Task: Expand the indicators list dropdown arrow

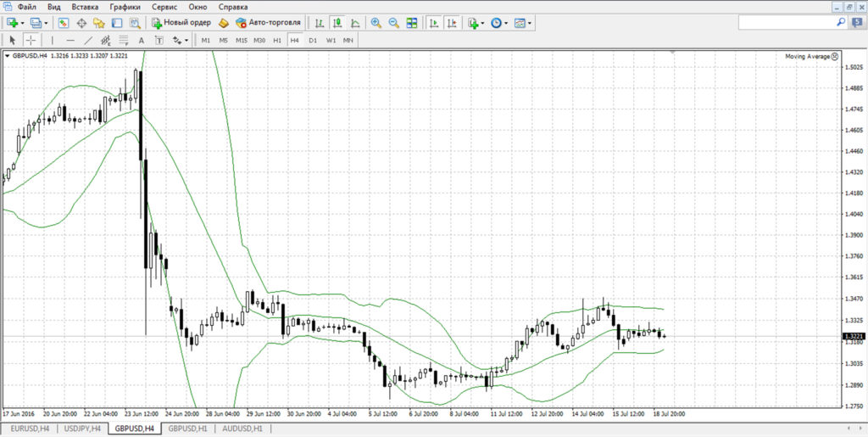Action: pos(482,23)
